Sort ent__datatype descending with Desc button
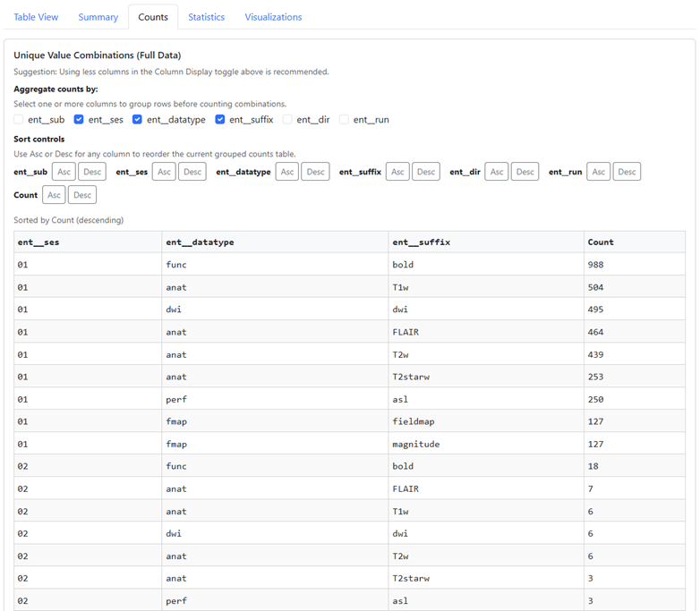The image size is (700, 611). coord(316,172)
